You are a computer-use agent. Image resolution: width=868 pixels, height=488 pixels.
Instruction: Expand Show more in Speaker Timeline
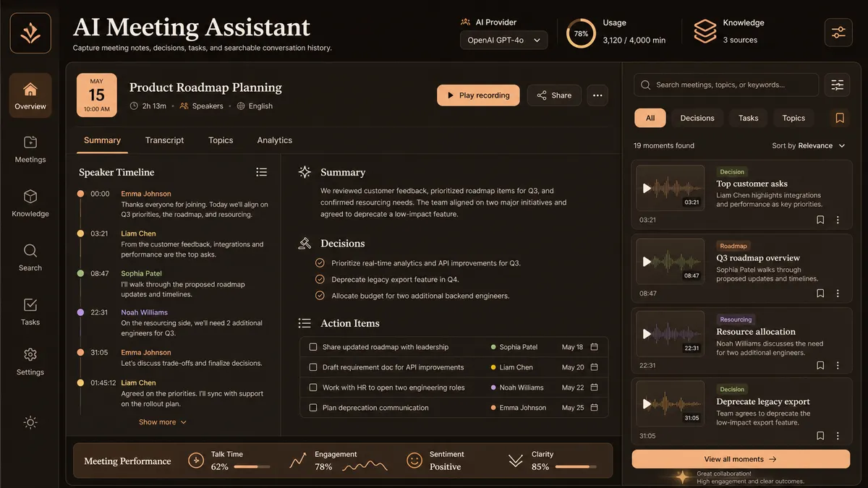[163, 422]
